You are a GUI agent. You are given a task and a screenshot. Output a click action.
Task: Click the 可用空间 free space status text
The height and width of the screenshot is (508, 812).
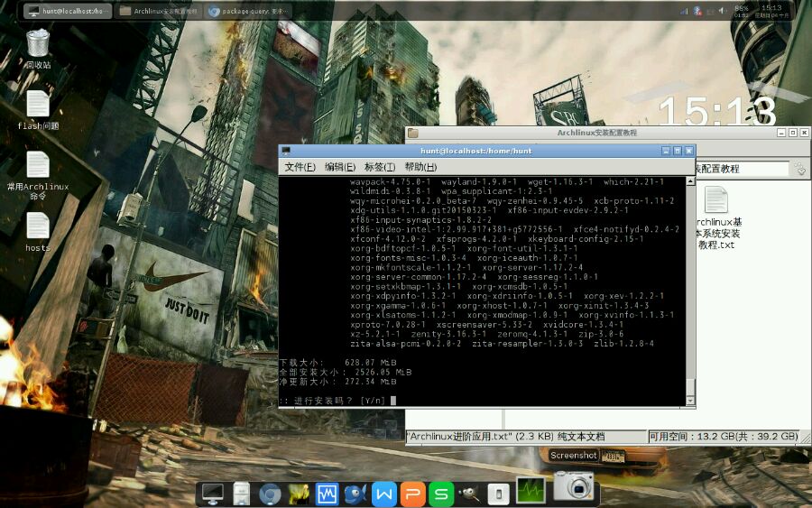pos(723,437)
